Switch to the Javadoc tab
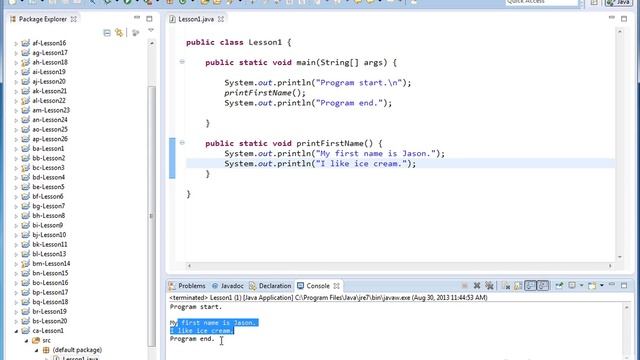 [228, 286]
